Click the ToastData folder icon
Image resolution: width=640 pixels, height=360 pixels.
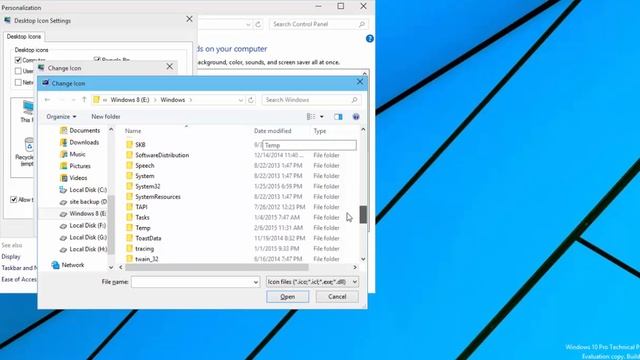pos(129,238)
